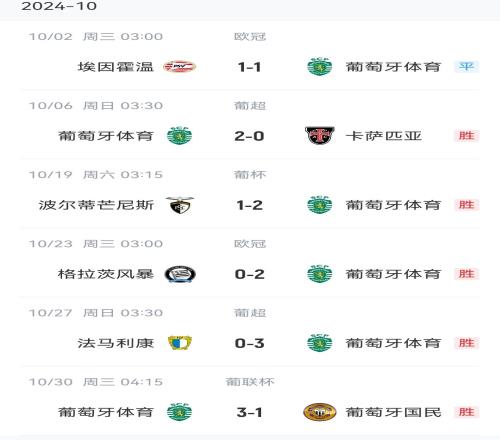
Task: Click the blue 平 draw badge
Action: 467,67
